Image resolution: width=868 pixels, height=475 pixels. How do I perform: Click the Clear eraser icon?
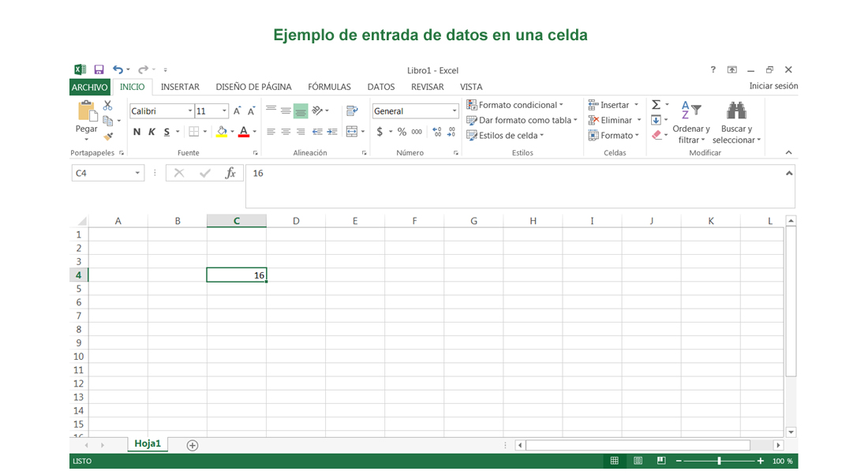pos(657,135)
